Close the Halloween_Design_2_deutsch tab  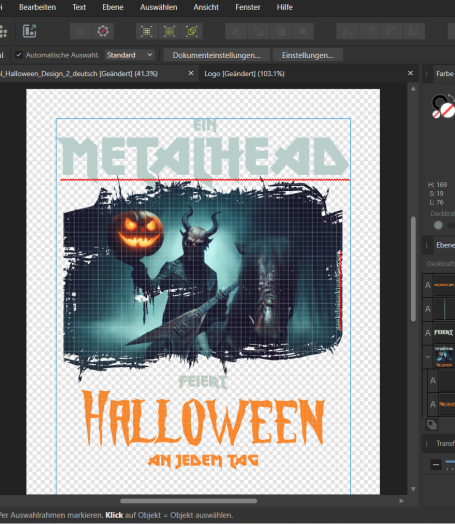[x=191, y=73]
